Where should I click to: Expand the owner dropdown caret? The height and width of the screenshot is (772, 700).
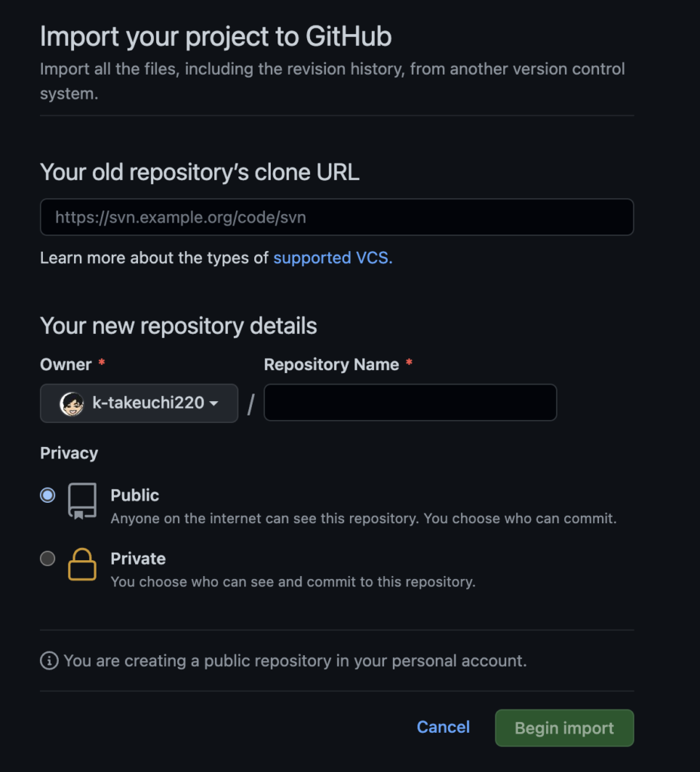214,404
